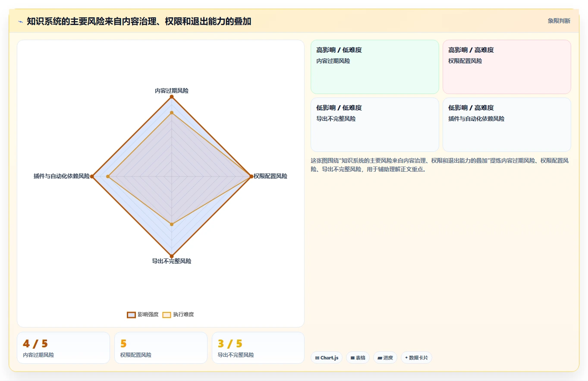Viewport: 588px width, 381px height.
Task: Click 插件与自动化依赖风险 in the quadrant card
Action: click(x=476, y=119)
